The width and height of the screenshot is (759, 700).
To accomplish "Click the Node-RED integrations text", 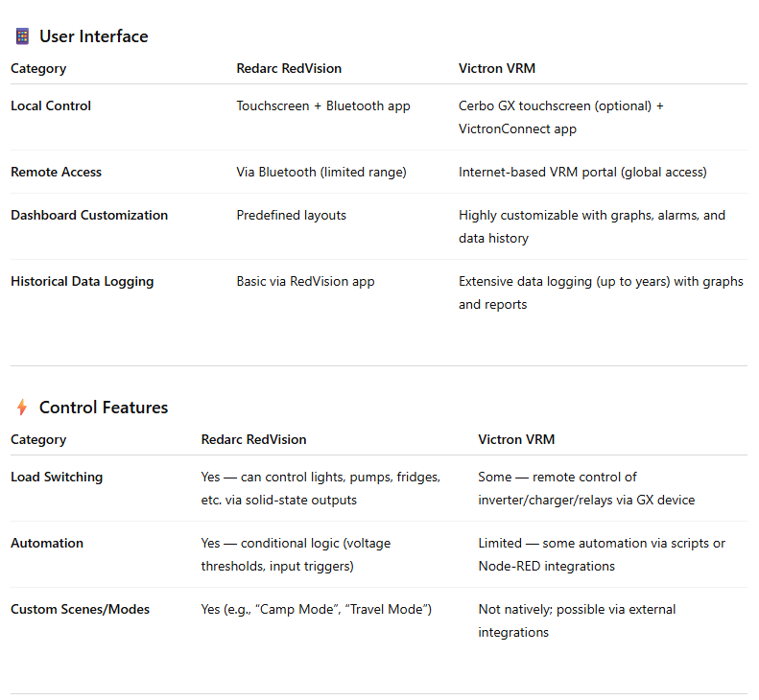I will click(546, 566).
